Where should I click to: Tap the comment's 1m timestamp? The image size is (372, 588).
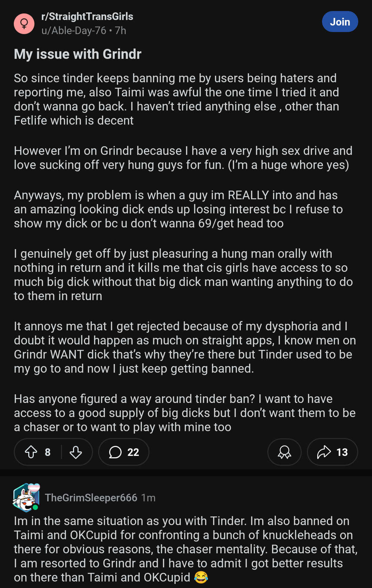pyautogui.click(x=148, y=498)
